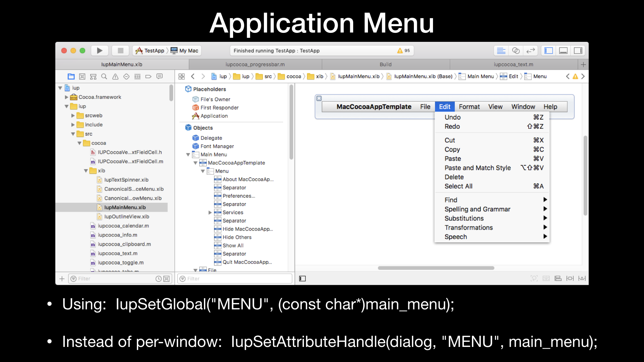This screenshot has width=644, height=362.
Task: Expand the srcweb folder
Action: [x=73, y=116]
